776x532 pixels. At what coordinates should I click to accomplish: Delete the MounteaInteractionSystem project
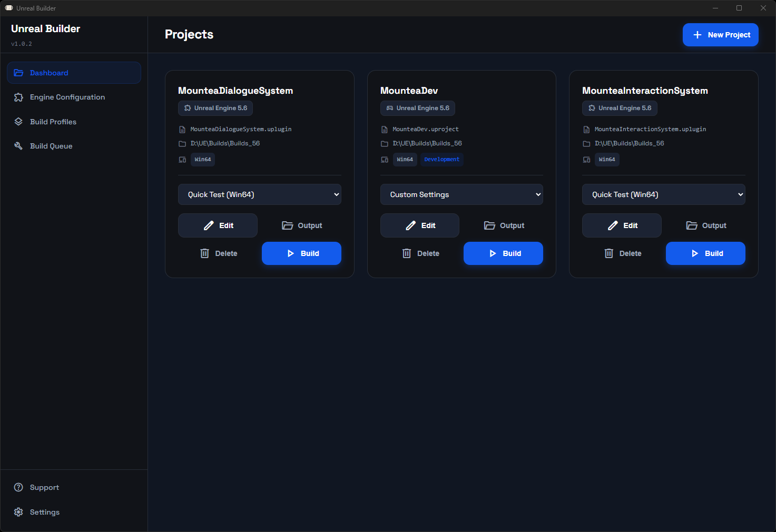[x=622, y=253]
